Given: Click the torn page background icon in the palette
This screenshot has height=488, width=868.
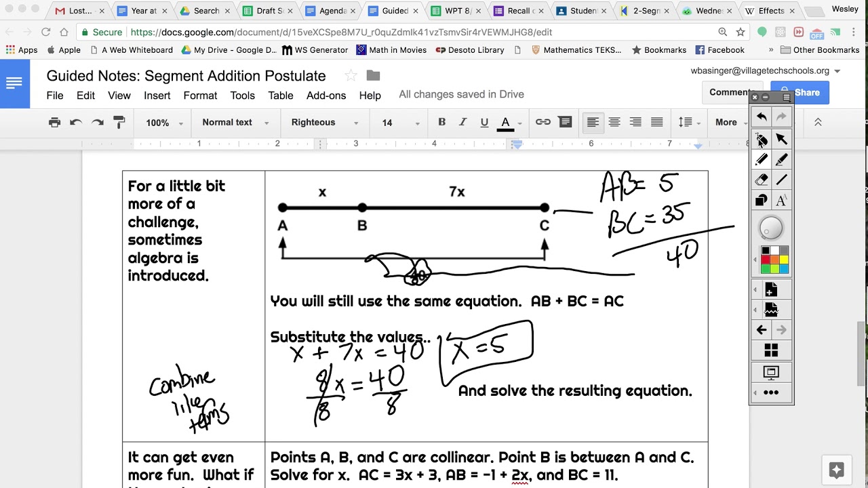Looking at the screenshot, I should pyautogui.click(x=771, y=310).
